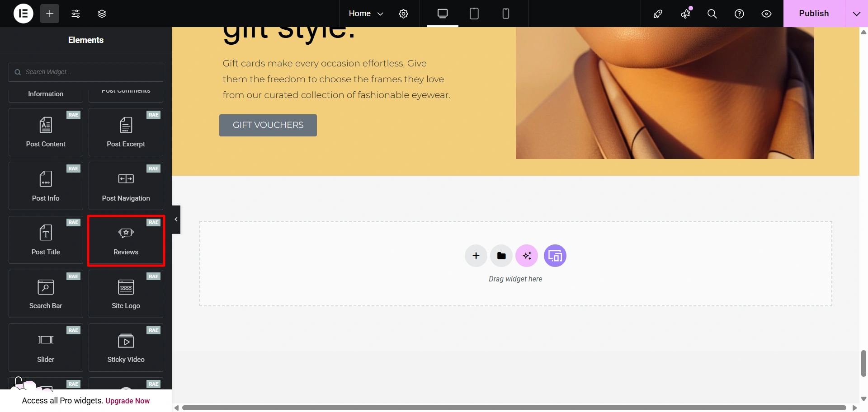Viewport: 868px width, 412px height.
Task: Open the Finder search icon
Action: [712, 14]
